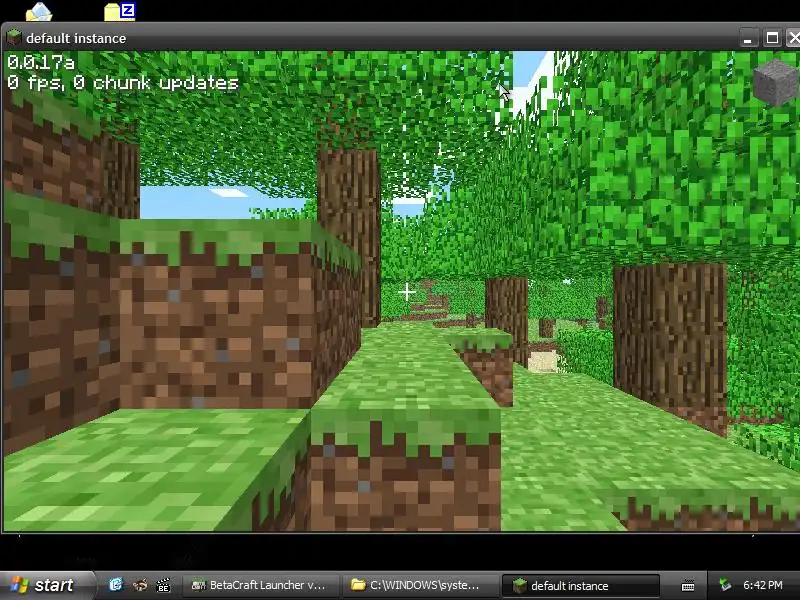Minimize the default instance window
800x600 pixels.
click(748, 38)
